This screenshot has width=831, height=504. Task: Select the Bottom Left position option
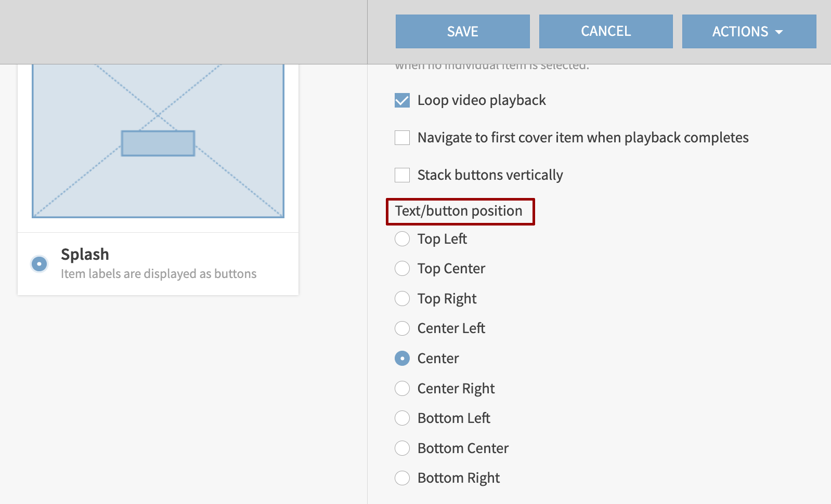(402, 418)
